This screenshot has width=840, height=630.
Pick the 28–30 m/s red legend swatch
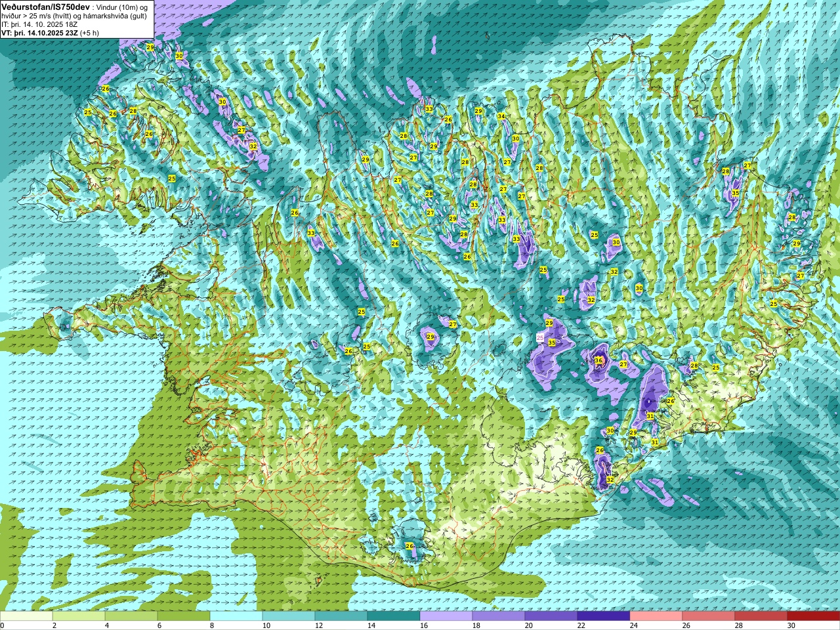pyautogui.click(x=761, y=616)
